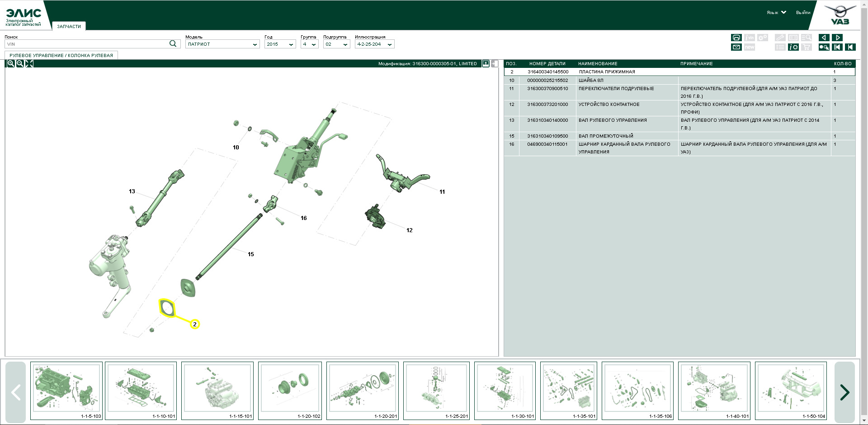Click the ПРИМЕЧАНИЕ column header
This screenshot has width=868, height=425.
tap(696, 64)
